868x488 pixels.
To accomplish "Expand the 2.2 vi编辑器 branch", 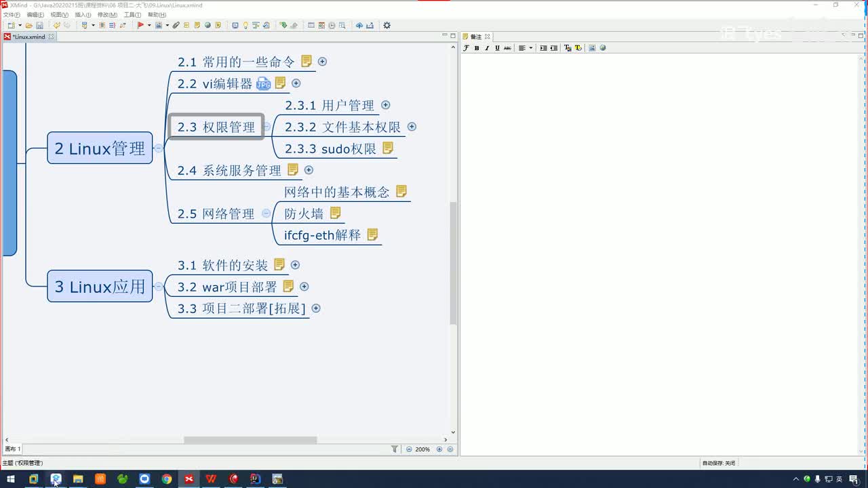I will point(296,83).
